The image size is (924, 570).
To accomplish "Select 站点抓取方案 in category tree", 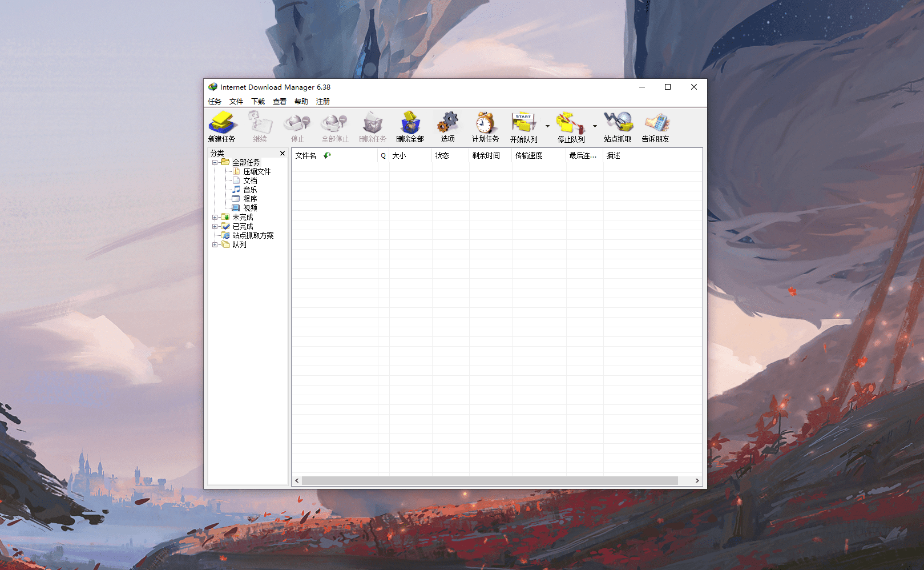I will tap(253, 235).
